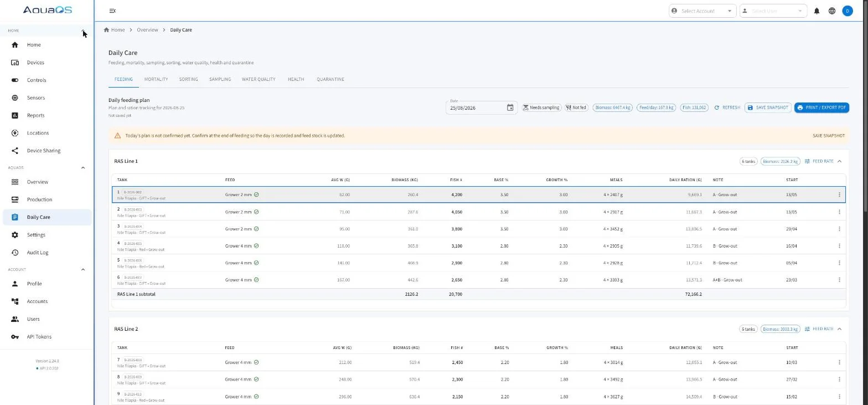Open the three-dot actions menu for tank 8
868x405 pixels.
coord(839,380)
